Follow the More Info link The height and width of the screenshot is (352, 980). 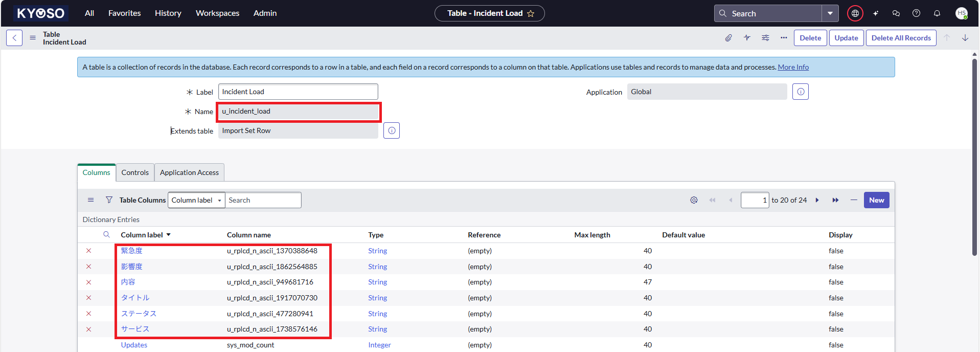pos(793,67)
